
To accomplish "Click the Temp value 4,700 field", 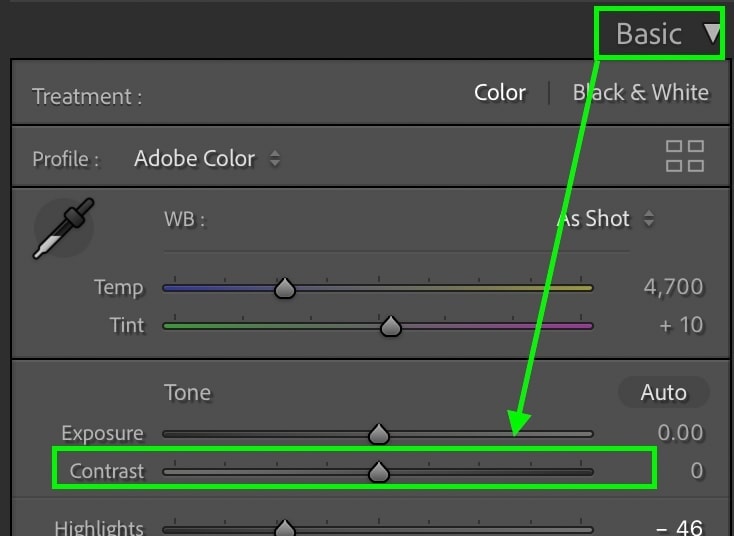I will point(673,286).
